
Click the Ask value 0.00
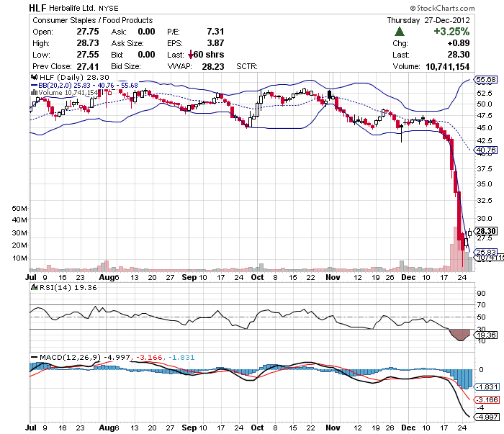pos(146,32)
